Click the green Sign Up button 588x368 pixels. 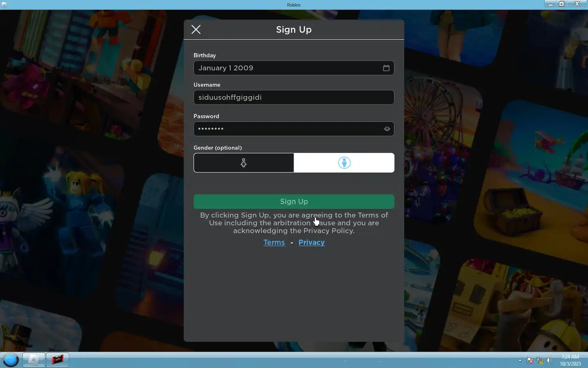point(294,202)
